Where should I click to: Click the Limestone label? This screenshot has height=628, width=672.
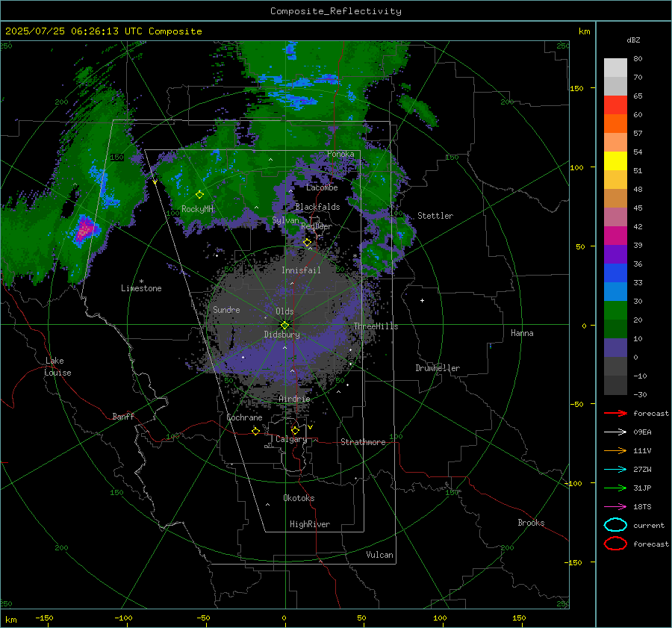tap(141, 288)
